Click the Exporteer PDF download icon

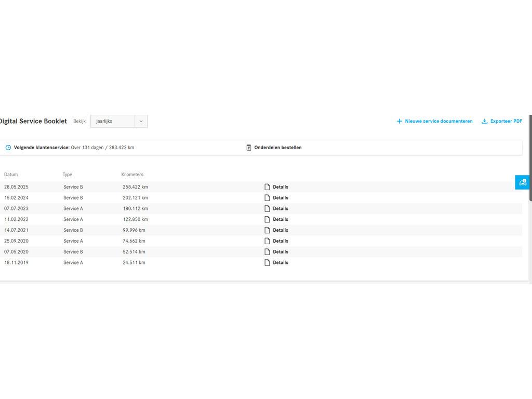click(x=484, y=121)
